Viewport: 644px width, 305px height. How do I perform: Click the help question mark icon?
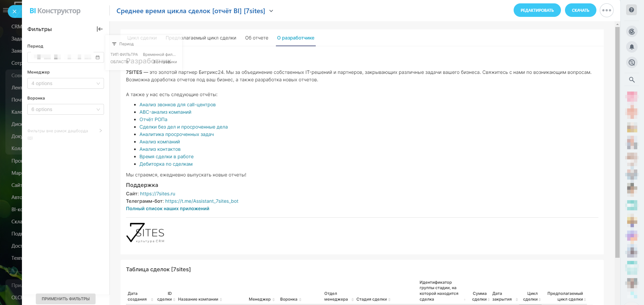(631, 10)
